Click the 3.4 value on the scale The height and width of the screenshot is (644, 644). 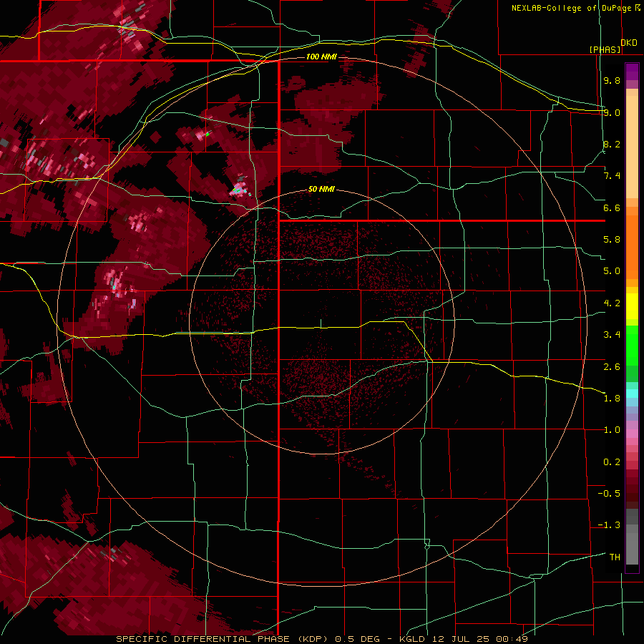612,335
